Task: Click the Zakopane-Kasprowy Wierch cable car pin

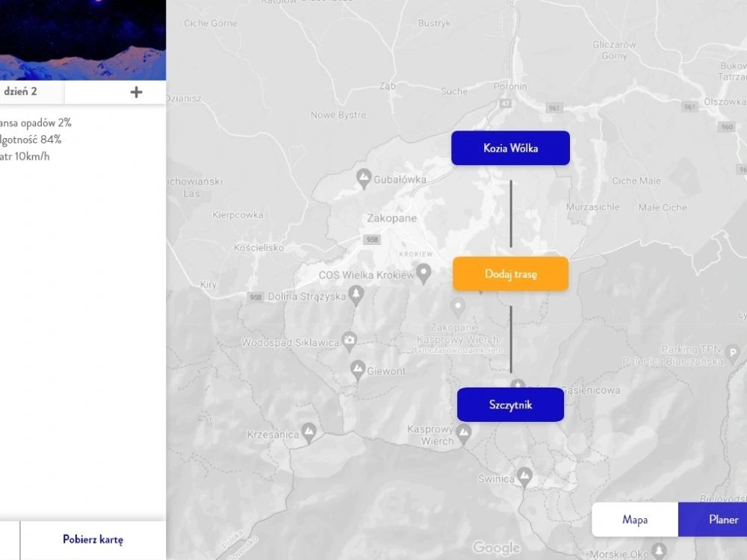Action: [x=458, y=308]
